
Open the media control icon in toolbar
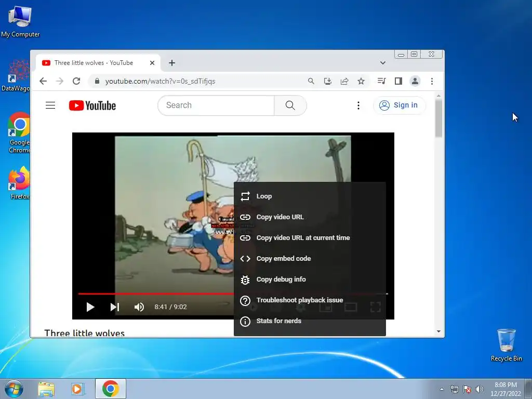click(x=381, y=81)
